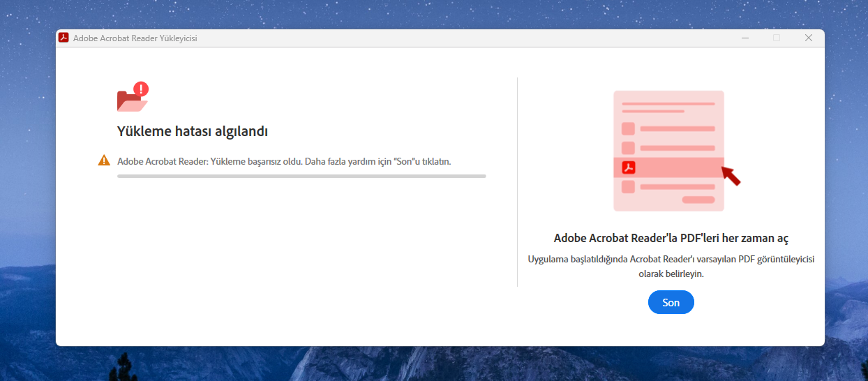Click the "Yükleme hatası algılandı" heading
Viewport: 868px width, 381px height.
[x=193, y=130]
